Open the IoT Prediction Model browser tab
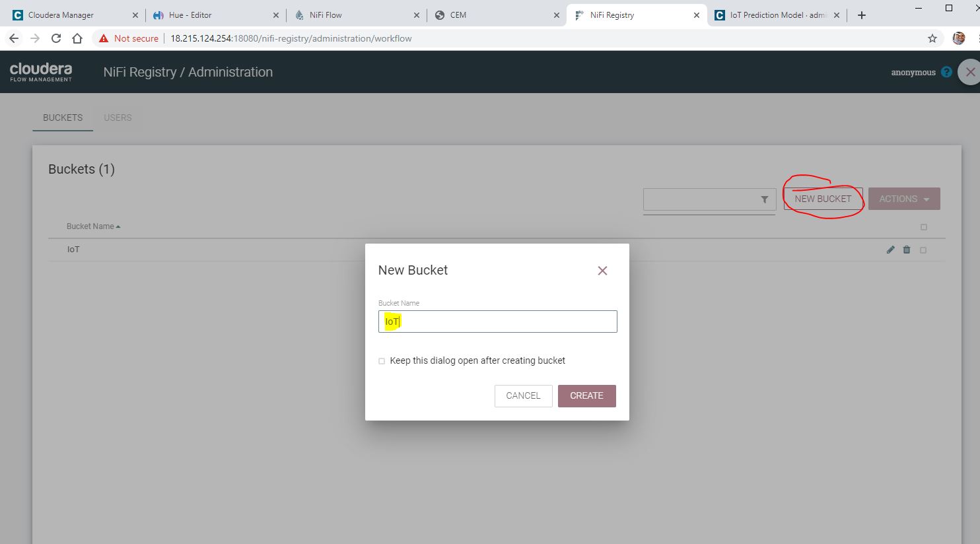This screenshot has height=544, width=980. click(x=778, y=15)
